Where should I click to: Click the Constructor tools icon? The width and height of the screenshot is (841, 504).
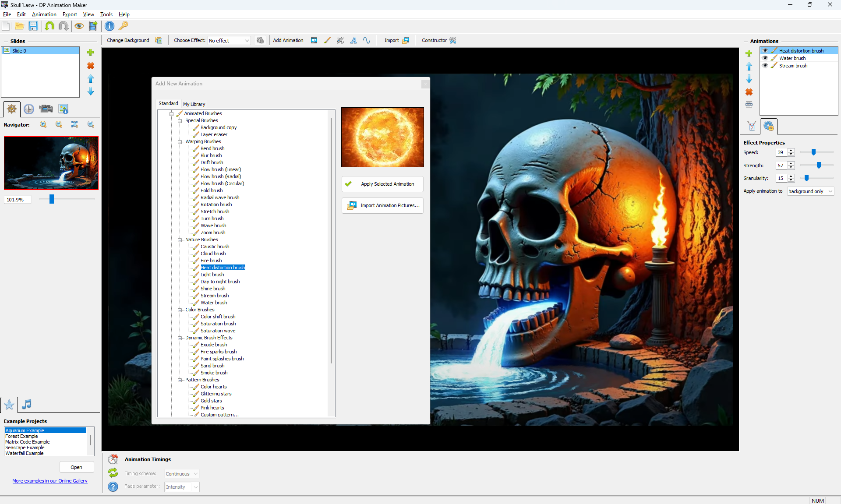point(452,40)
